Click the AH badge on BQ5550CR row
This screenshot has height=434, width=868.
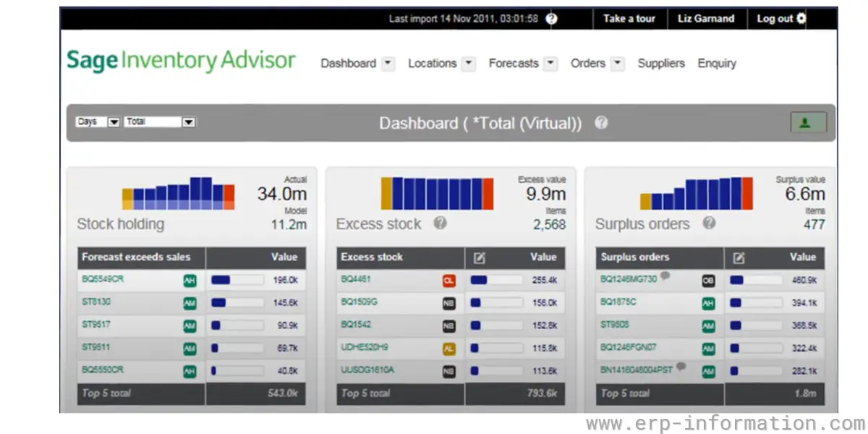(x=190, y=372)
